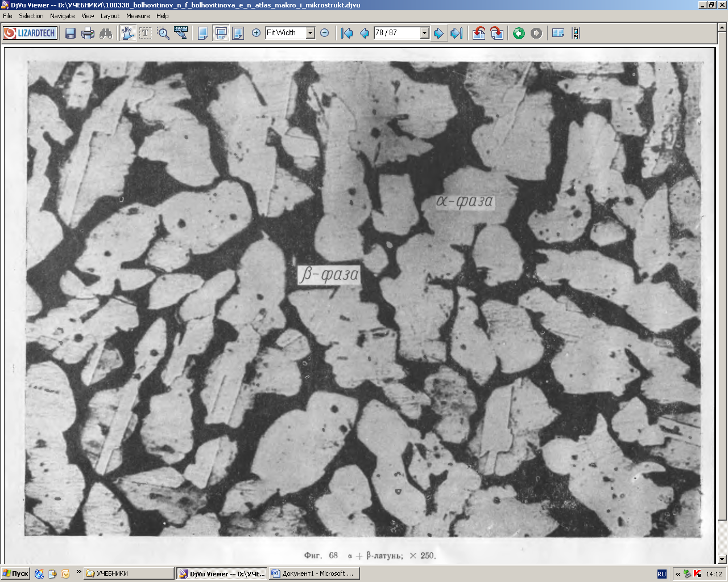Go forward with grey arrow button
Image resolution: width=728 pixels, height=582 pixels.
pos(536,33)
